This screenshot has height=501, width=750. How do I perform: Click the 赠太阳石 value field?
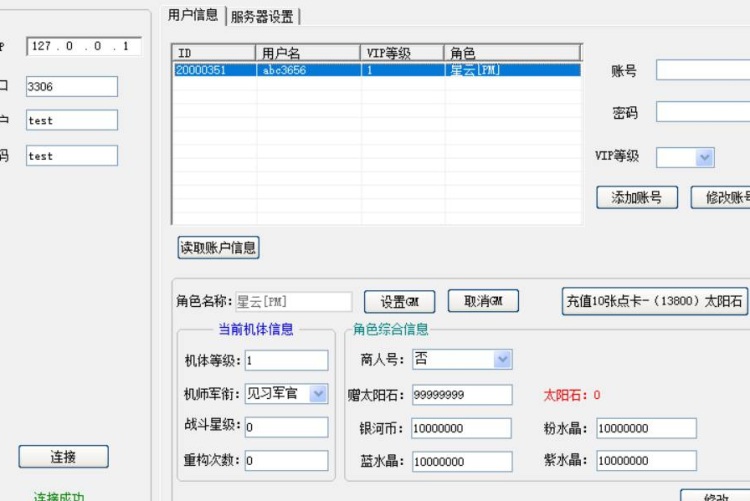460,395
